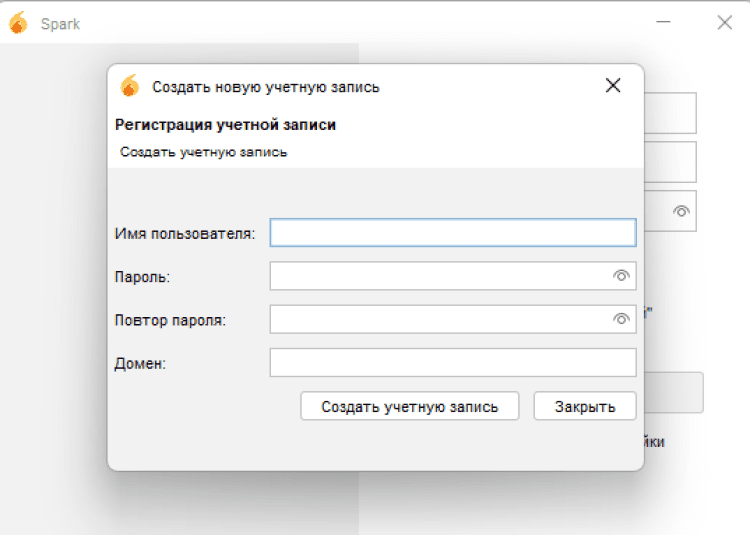Click the Spark title text in the main window

click(60, 24)
